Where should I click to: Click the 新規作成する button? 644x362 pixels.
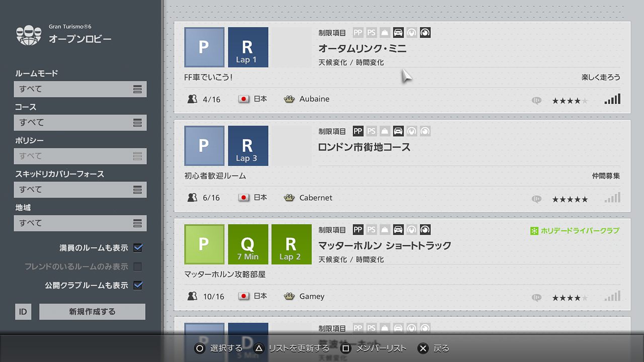tap(92, 312)
